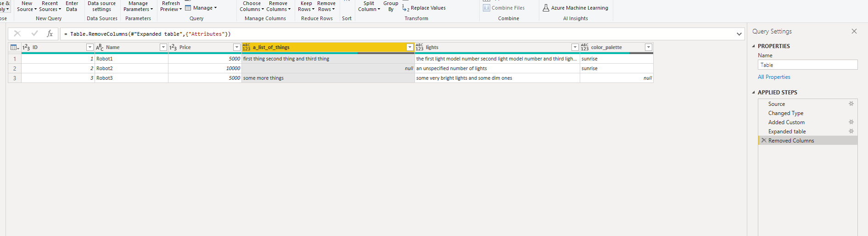Click the null cell in color_palette column
Viewport: 868px width, 236px height.
[x=616, y=78]
